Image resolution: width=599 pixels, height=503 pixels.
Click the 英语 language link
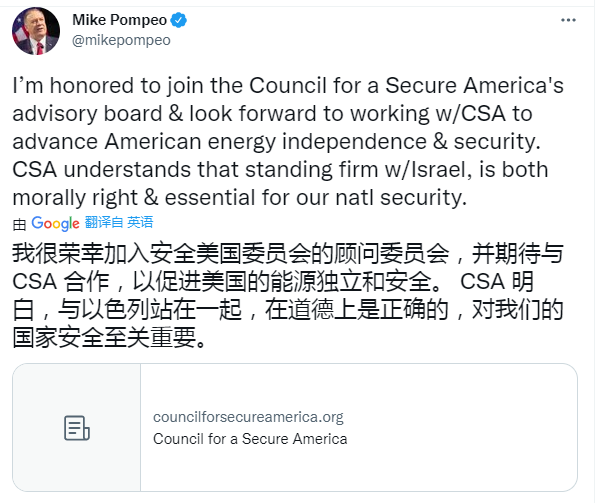pyautogui.click(x=140, y=222)
